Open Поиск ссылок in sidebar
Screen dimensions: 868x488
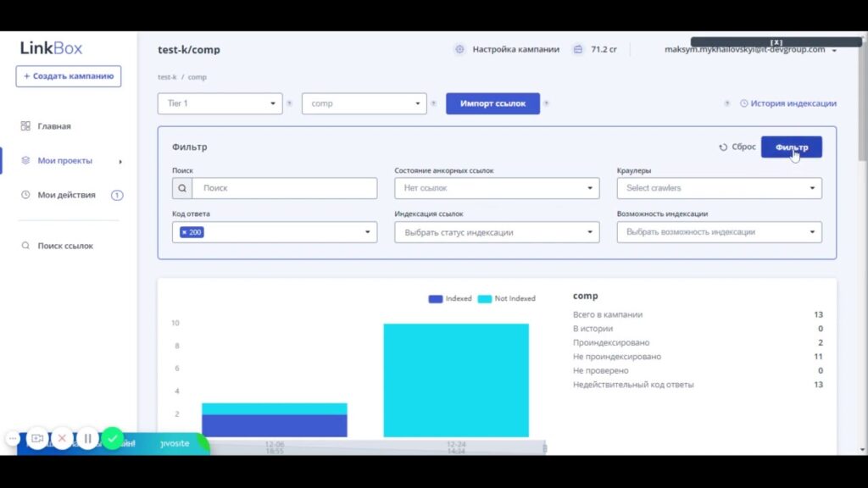pos(65,246)
